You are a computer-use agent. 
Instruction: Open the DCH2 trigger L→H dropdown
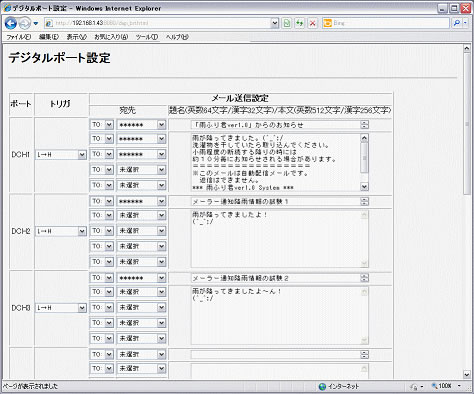pyautogui.click(x=61, y=231)
